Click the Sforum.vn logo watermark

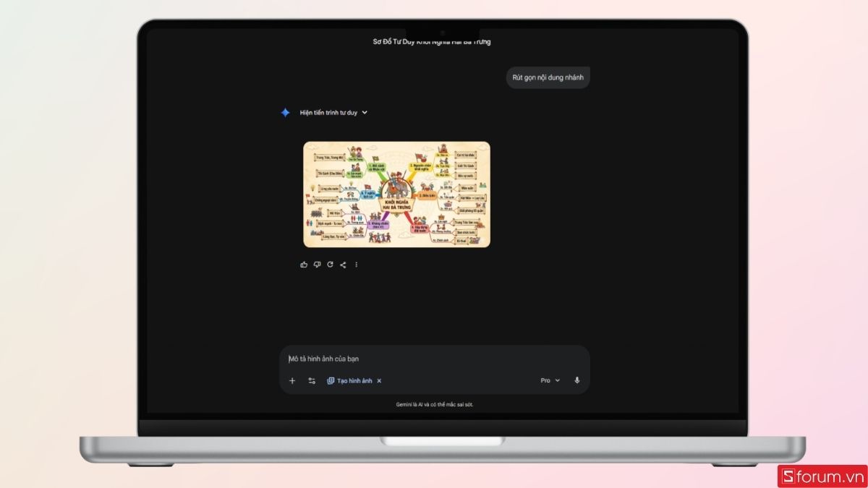coord(821,476)
